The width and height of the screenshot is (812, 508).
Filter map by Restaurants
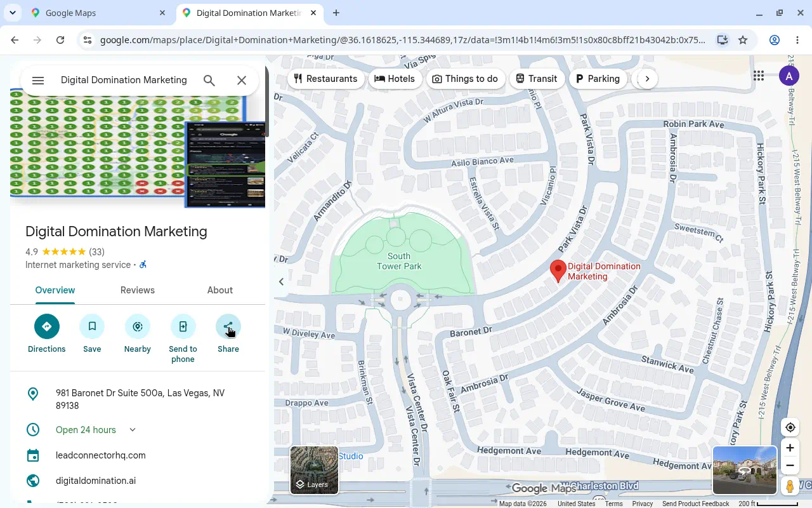[326, 79]
